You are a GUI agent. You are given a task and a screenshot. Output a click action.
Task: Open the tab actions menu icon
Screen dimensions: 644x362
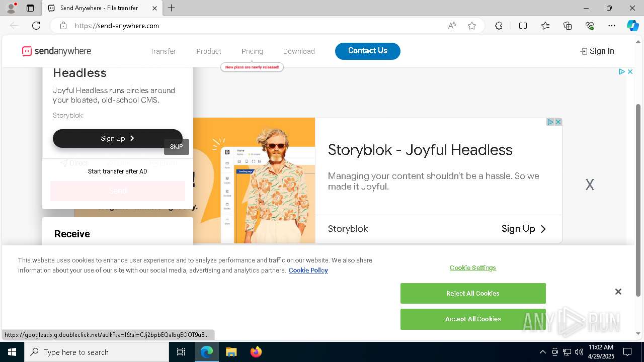pos(30,8)
